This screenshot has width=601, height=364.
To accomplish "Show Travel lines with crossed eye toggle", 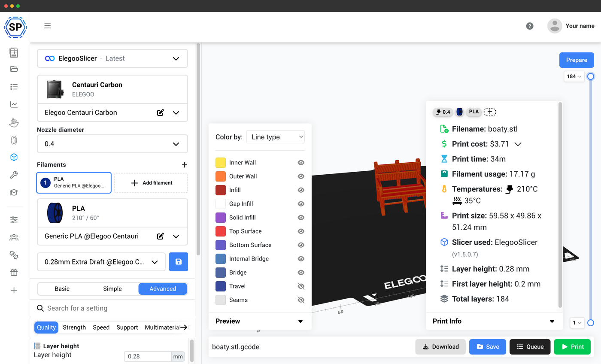I will (301, 286).
